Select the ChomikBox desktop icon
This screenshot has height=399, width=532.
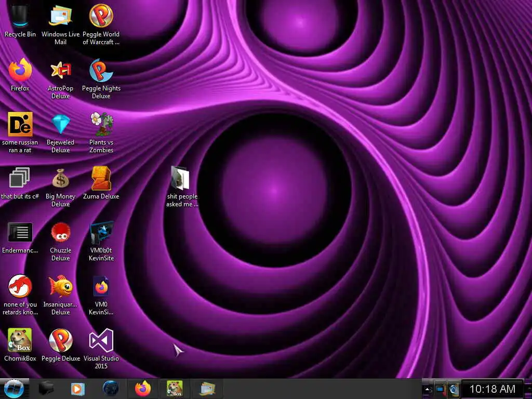(x=20, y=345)
